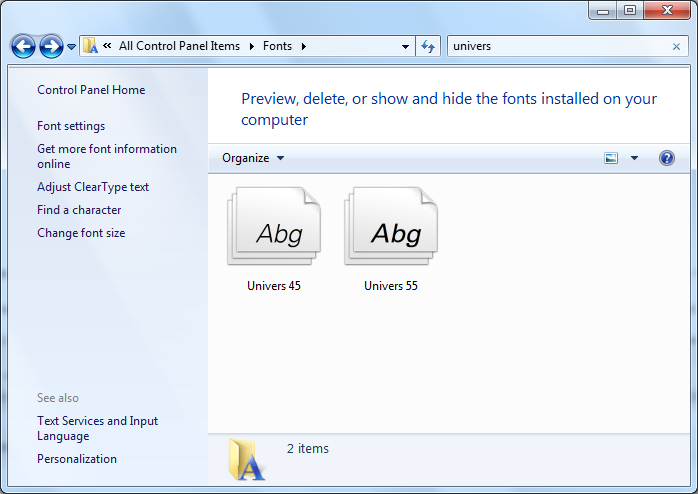Select the Univers 45 font family
Image resolution: width=698 pixels, height=494 pixels.
pos(274,240)
